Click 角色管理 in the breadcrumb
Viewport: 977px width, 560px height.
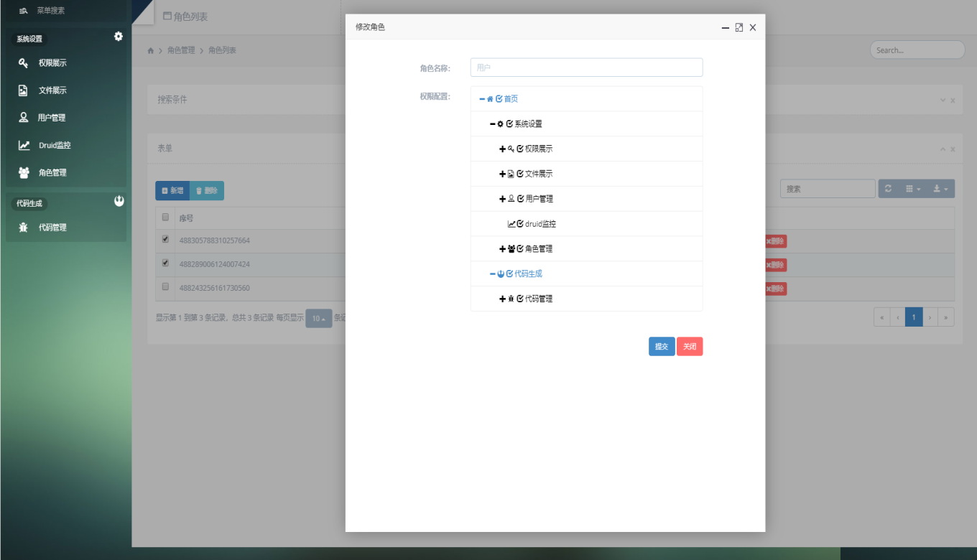[x=181, y=50]
